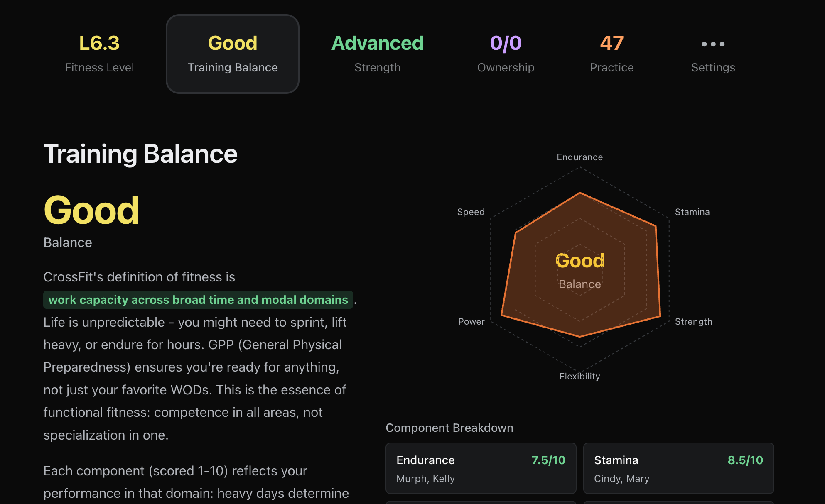Open the Stamina component breakdown card

[678, 468]
